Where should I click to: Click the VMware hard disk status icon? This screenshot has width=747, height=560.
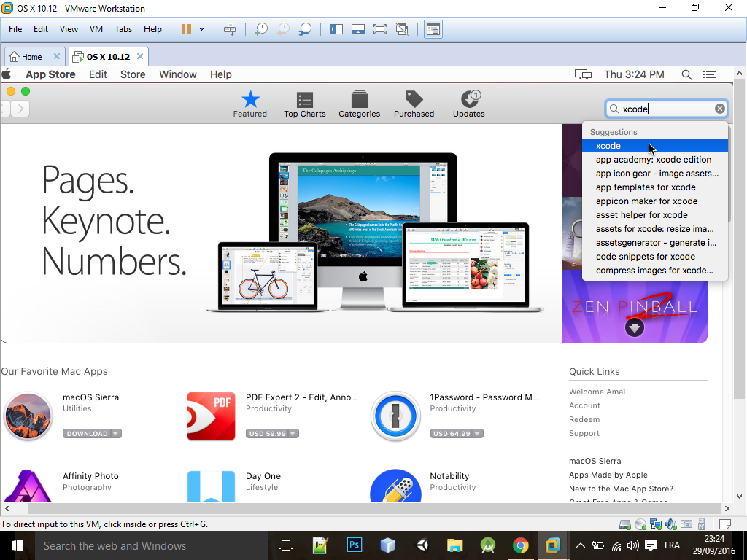(625, 524)
